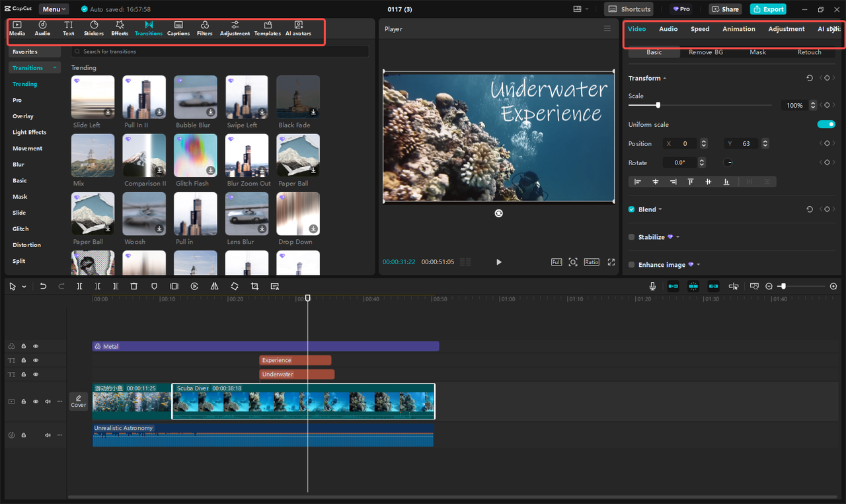Open the CapCut Menu dropdown
This screenshot has width=846, height=504.
click(54, 9)
